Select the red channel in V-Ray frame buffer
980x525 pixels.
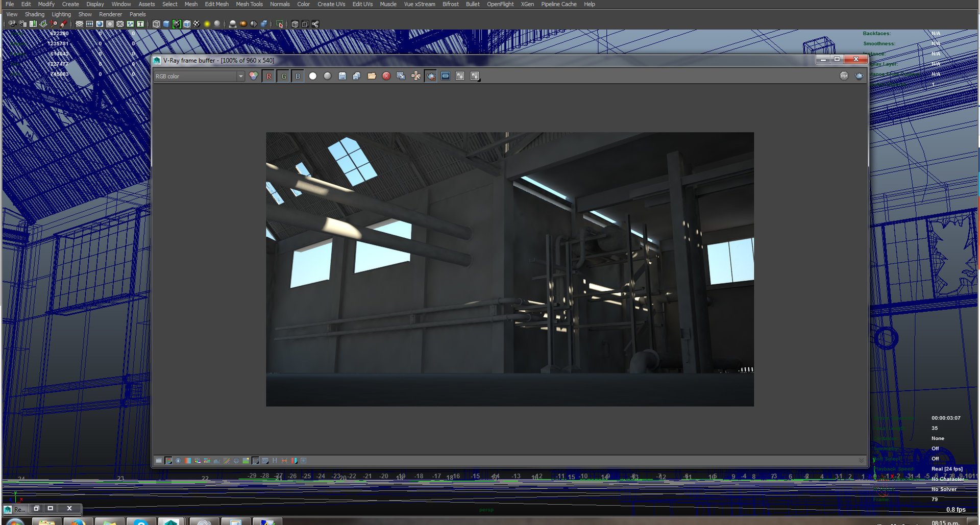269,76
